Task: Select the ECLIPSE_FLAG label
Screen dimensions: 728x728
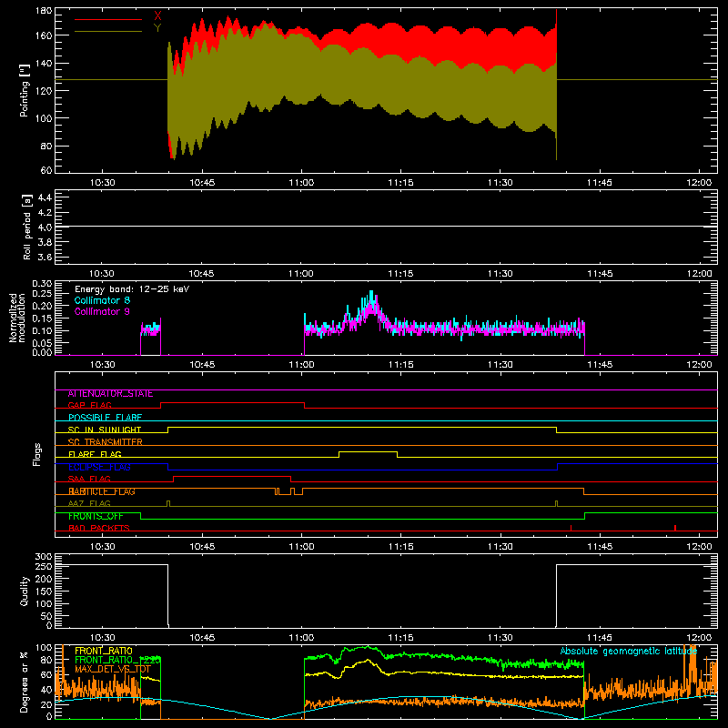Action: [x=99, y=467]
